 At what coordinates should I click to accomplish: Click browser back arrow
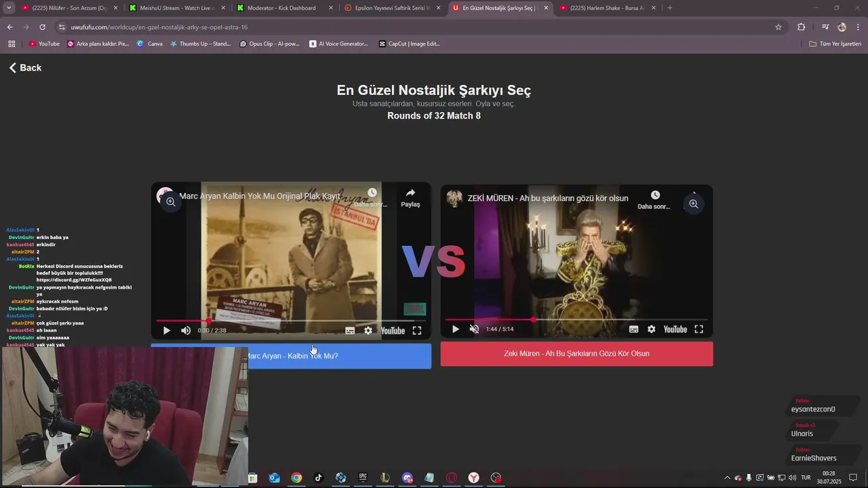pyautogui.click(x=9, y=27)
